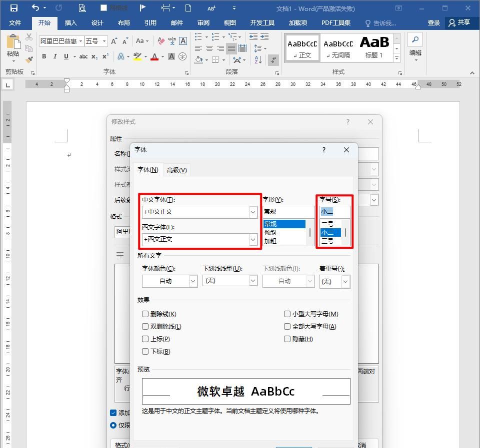The image size is (480, 448).
Task: Apply italic formatting from the Font group
Action: tap(54, 56)
